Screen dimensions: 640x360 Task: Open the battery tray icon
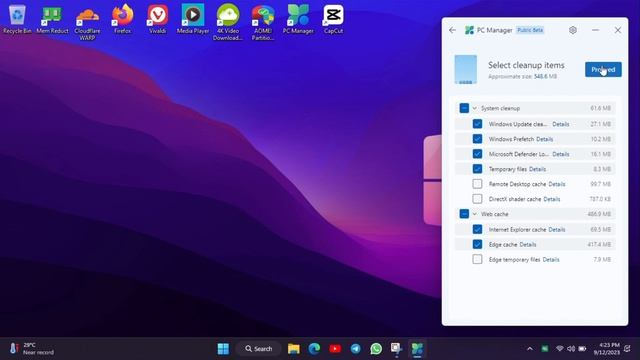point(582,349)
